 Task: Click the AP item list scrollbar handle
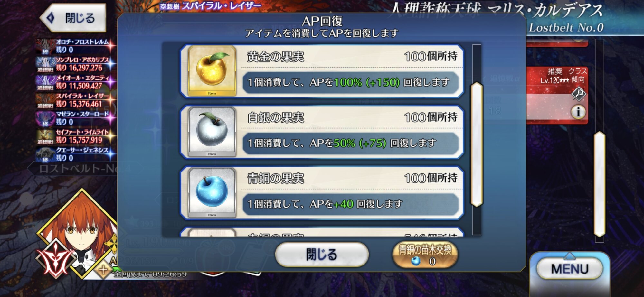pyautogui.click(x=477, y=144)
